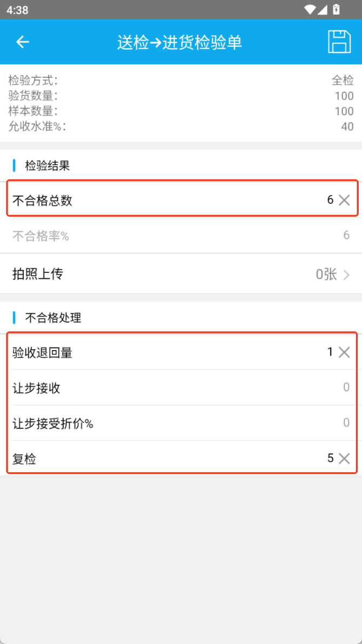Clear the 验收退回量 value
The image size is (362, 644).
(344, 352)
